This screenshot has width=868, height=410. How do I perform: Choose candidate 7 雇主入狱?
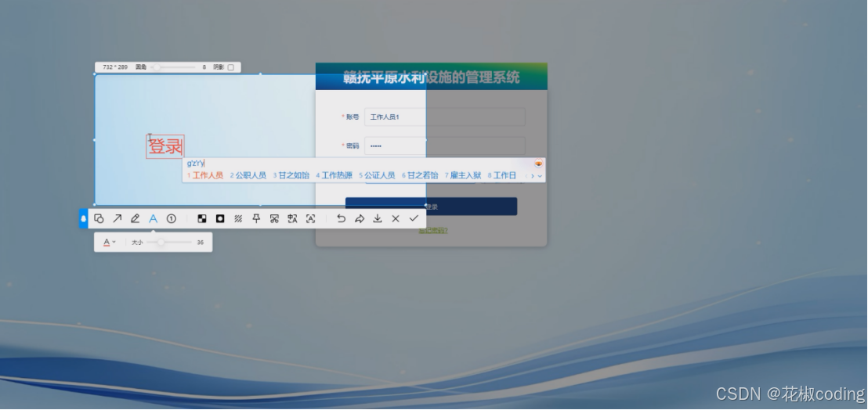click(463, 176)
